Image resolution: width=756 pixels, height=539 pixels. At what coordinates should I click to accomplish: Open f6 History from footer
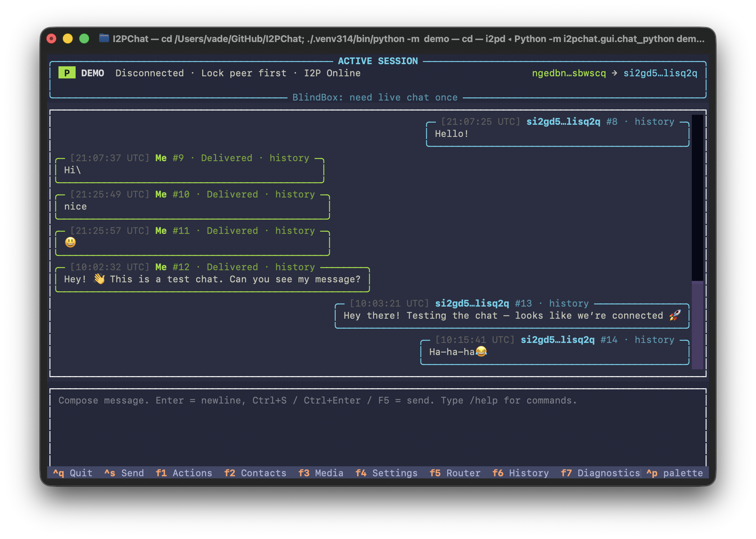tap(520, 473)
